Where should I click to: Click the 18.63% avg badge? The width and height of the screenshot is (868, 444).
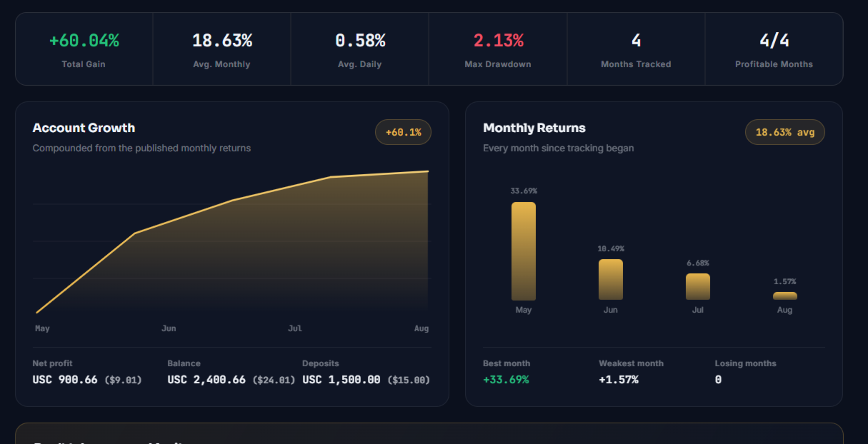(785, 132)
